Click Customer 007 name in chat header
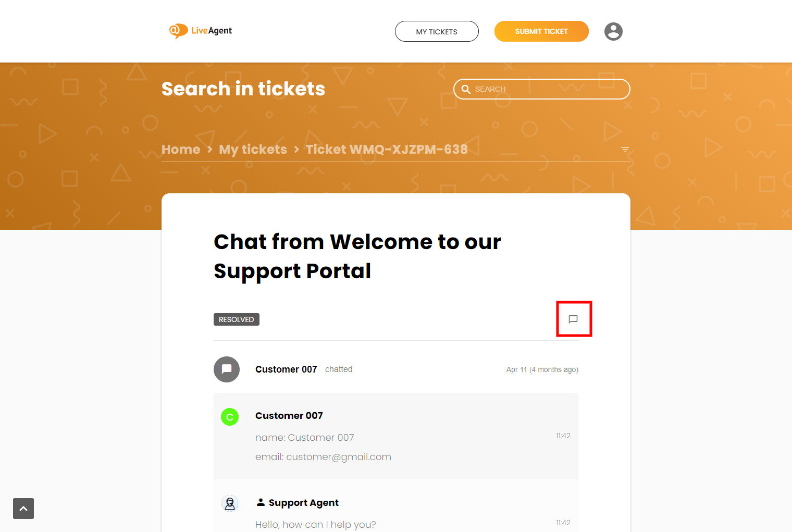Viewport: 792px width, 532px height. click(286, 369)
